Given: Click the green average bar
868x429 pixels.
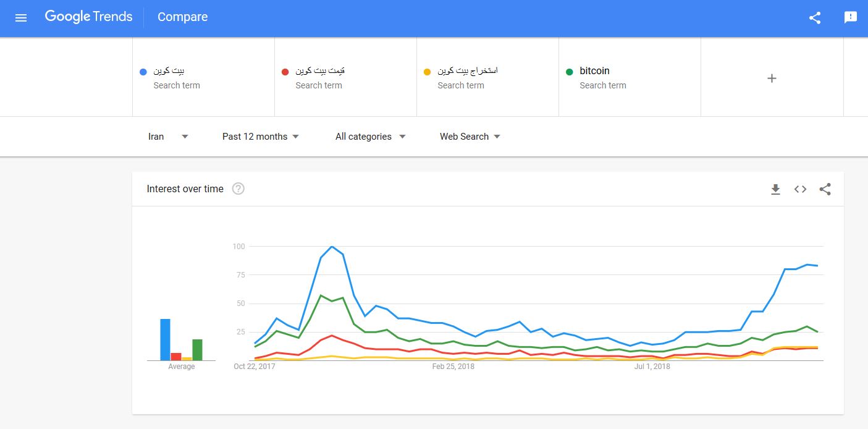Looking at the screenshot, I should point(197,349).
